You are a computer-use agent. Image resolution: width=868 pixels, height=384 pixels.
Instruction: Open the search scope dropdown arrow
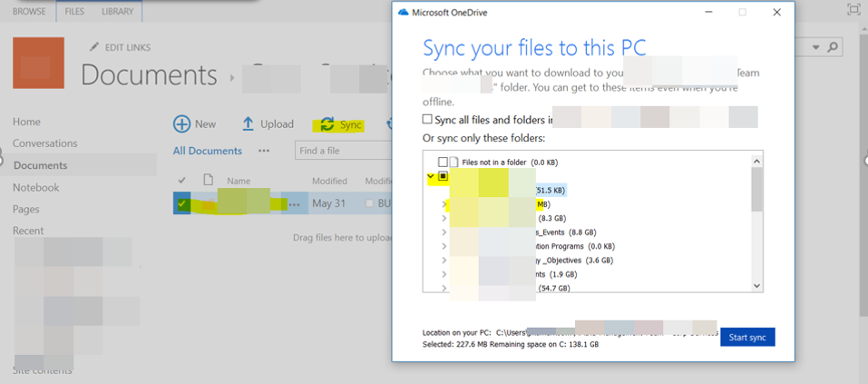point(815,47)
